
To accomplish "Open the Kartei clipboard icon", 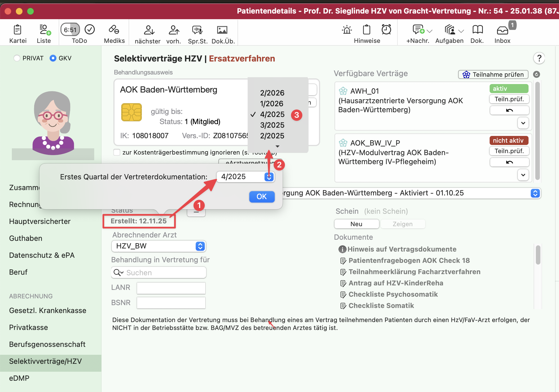I will coord(17,30).
